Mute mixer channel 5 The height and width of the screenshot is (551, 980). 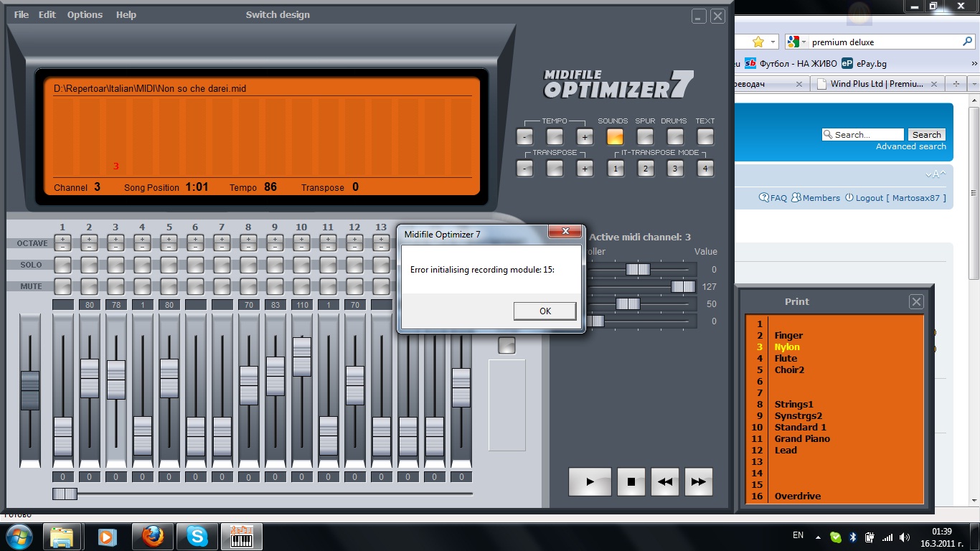[x=169, y=286]
